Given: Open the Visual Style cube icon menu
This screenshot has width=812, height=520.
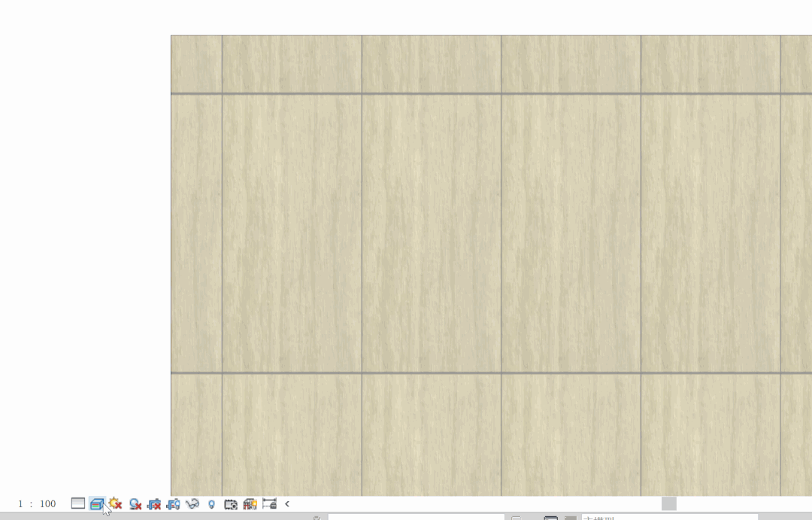Looking at the screenshot, I should pos(96,503).
